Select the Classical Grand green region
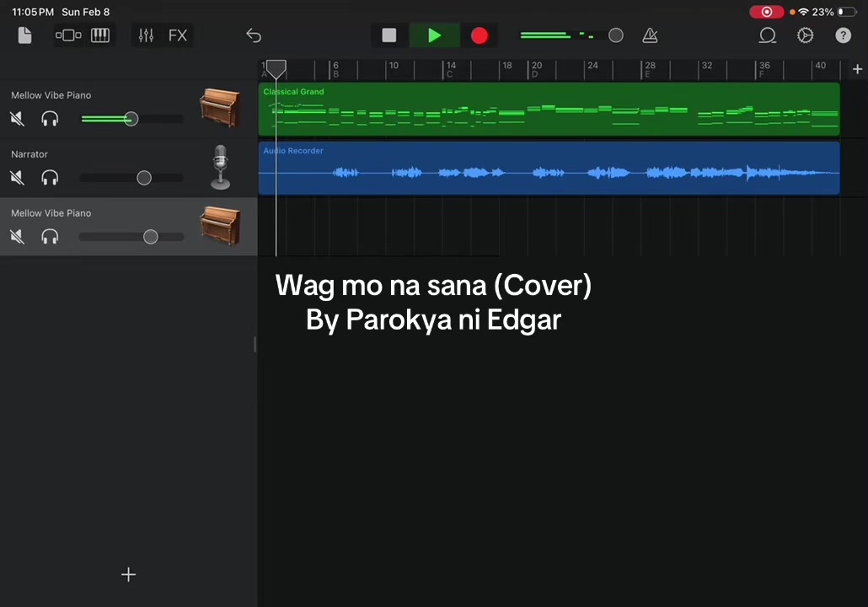The image size is (868, 607). point(549,109)
